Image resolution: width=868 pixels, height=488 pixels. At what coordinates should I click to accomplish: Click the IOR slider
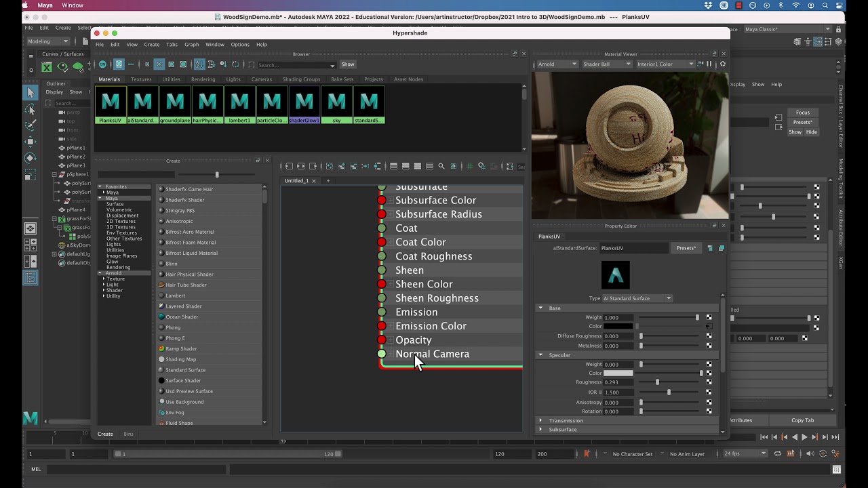669,392
